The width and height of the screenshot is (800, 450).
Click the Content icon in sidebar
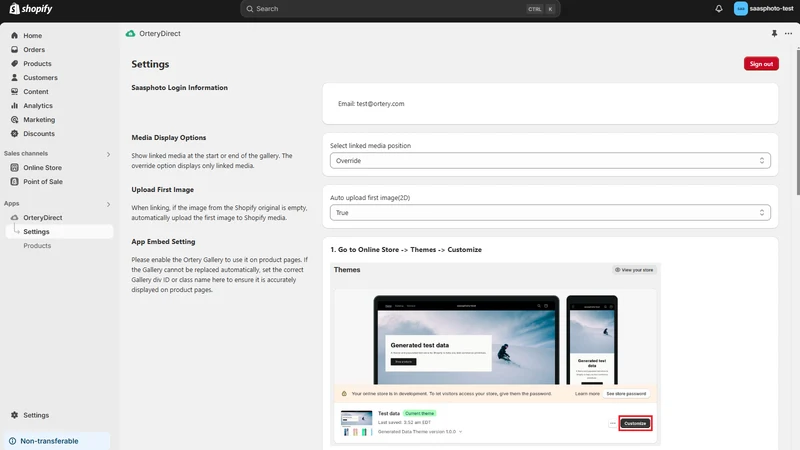click(x=14, y=92)
